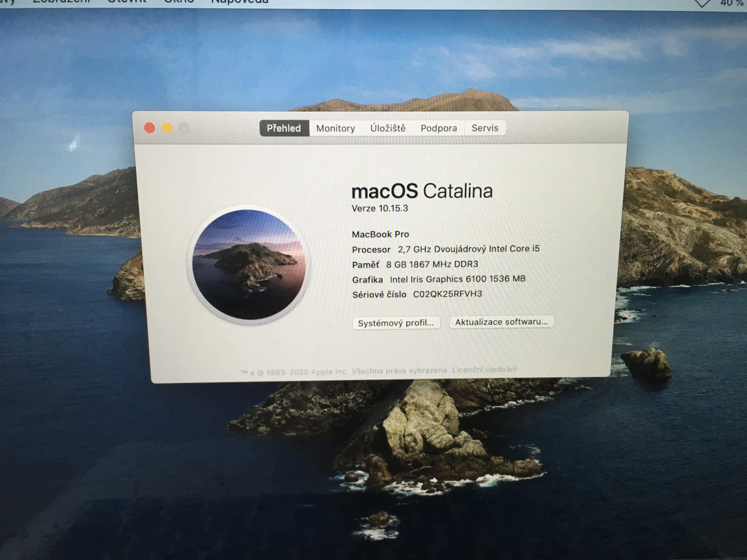The height and width of the screenshot is (560, 747).
Task: Open the Monitory tab
Action: 335,128
